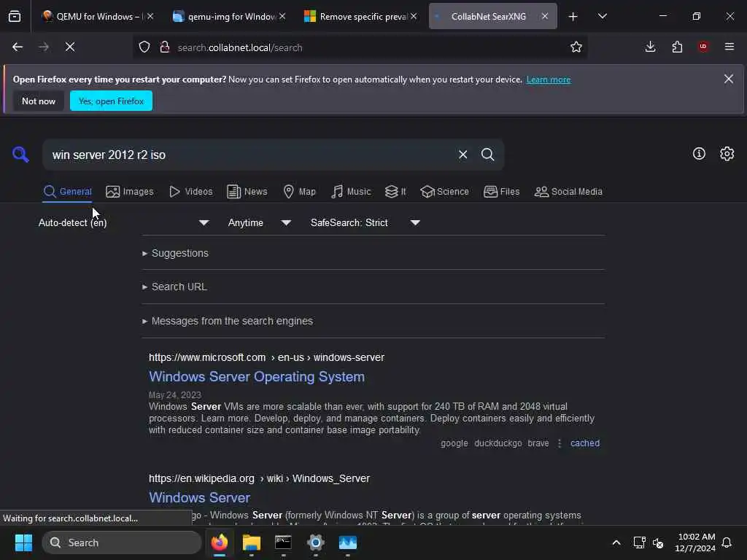
Task: Switch to Images category
Action: pyautogui.click(x=130, y=192)
